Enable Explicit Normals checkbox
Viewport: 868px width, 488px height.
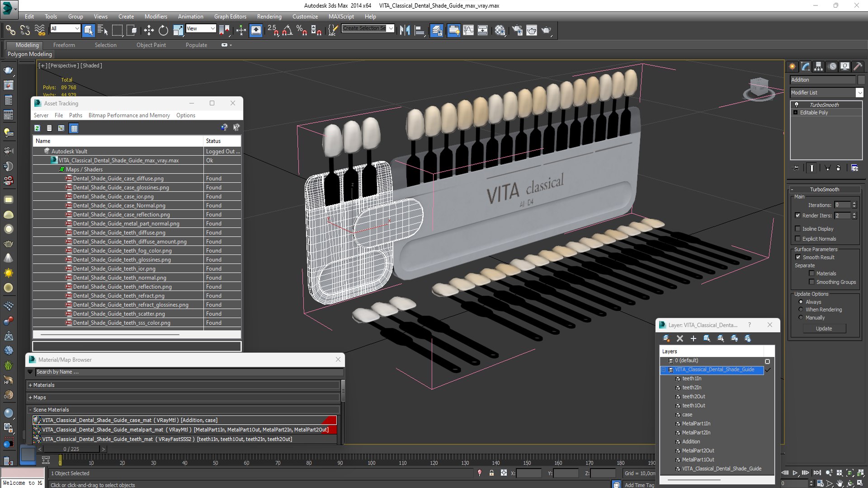tap(798, 239)
